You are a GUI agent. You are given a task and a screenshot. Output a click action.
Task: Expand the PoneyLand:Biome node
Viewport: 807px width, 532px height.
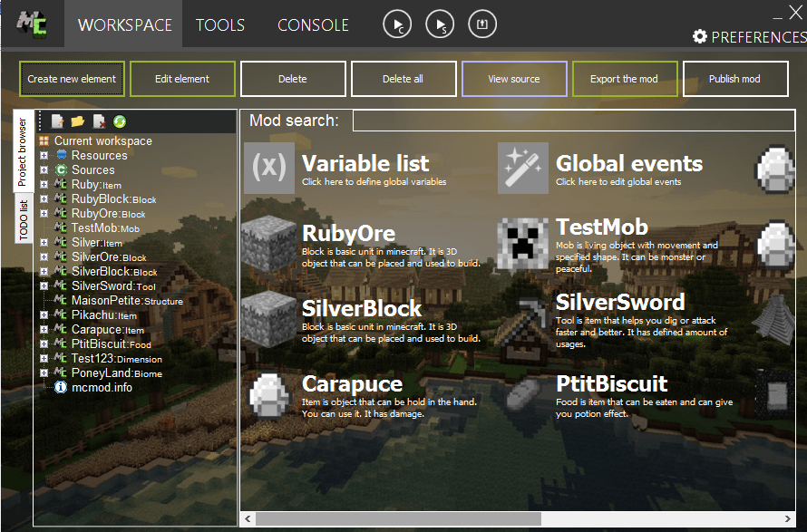click(x=44, y=372)
